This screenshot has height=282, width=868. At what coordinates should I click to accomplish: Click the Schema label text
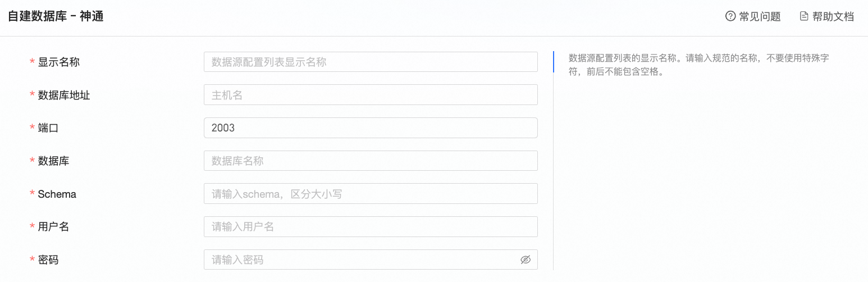[x=57, y=194]
